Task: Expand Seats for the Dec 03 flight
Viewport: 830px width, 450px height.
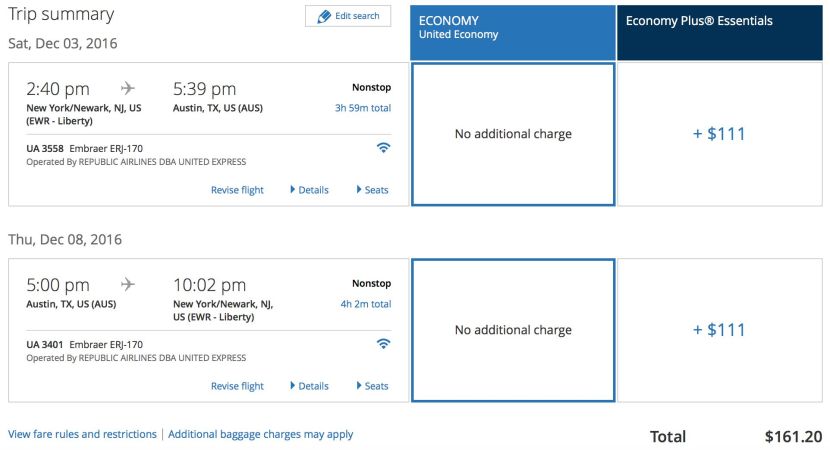Action: click(373, 190)
